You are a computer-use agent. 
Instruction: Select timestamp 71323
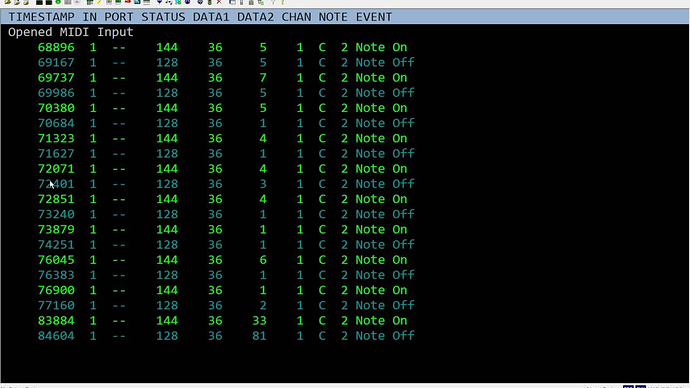tap(56, 138)
